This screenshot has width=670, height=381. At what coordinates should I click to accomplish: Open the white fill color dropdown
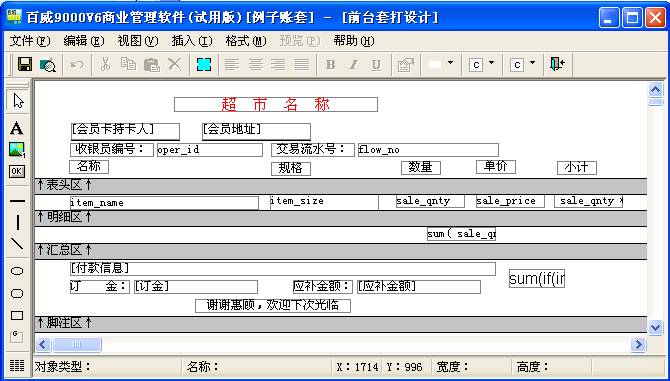[450, 63]
